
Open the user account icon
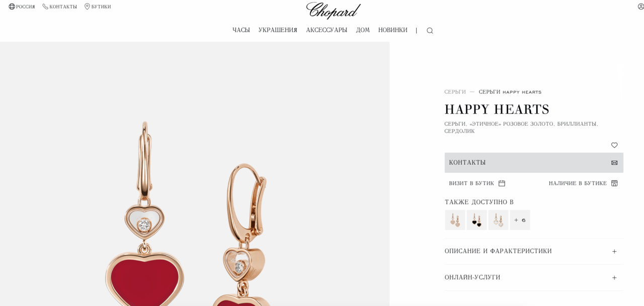(640, 7)
